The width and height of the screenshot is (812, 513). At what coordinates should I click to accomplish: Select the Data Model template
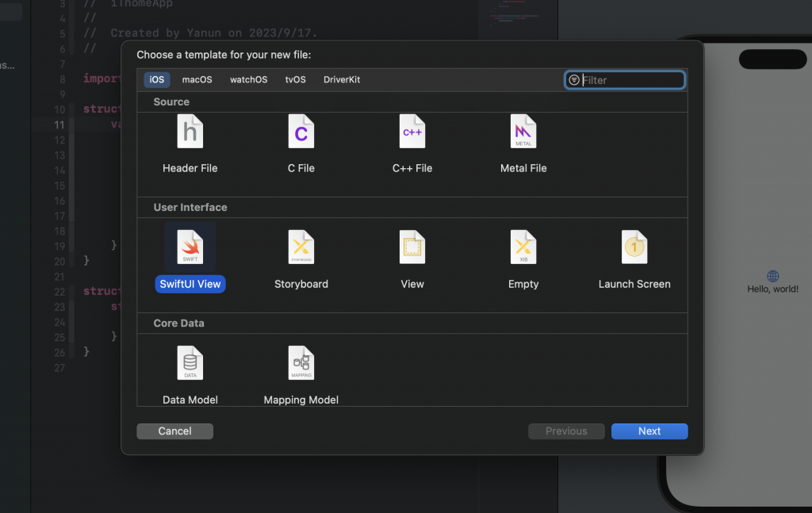click(190, 363)
